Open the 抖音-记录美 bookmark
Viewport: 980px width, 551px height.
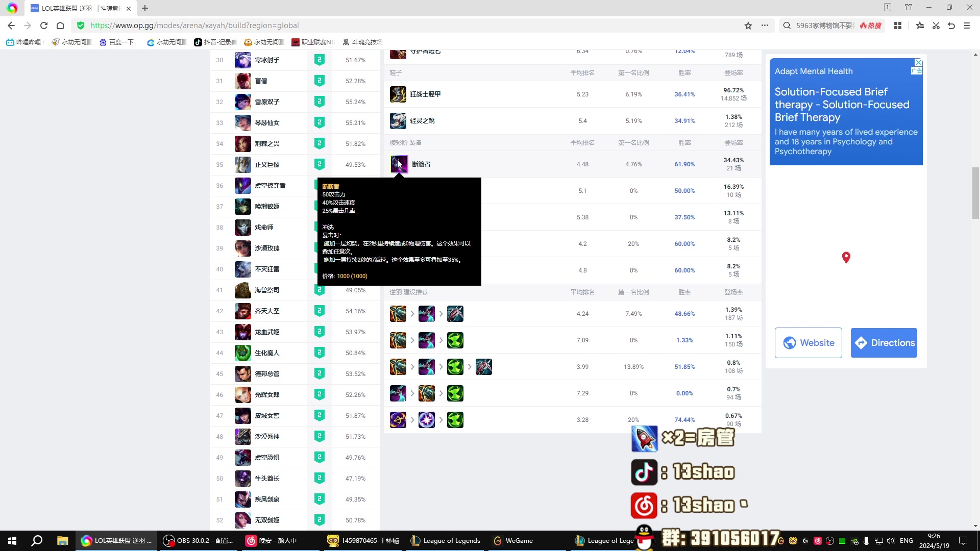pyautogui.click(x=215, y=42)
